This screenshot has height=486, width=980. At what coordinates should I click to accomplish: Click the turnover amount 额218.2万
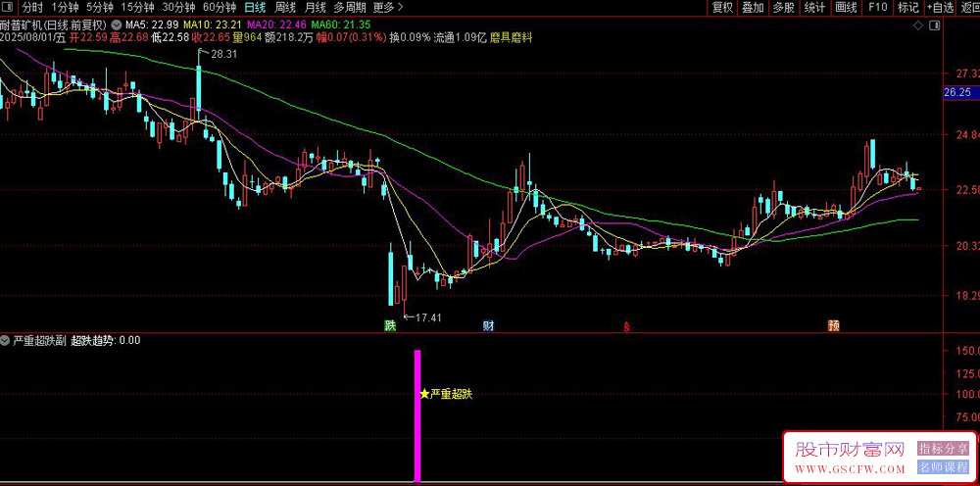289,37
